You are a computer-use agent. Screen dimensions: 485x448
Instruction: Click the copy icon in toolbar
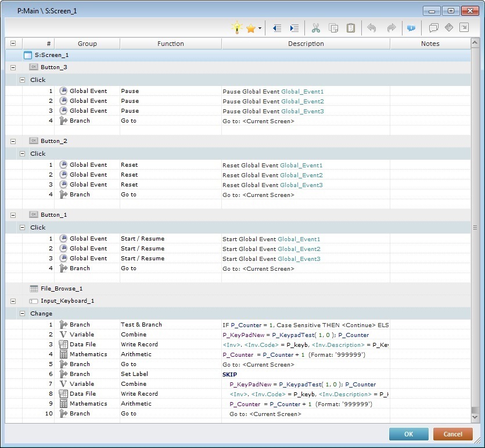coord(333,28)
